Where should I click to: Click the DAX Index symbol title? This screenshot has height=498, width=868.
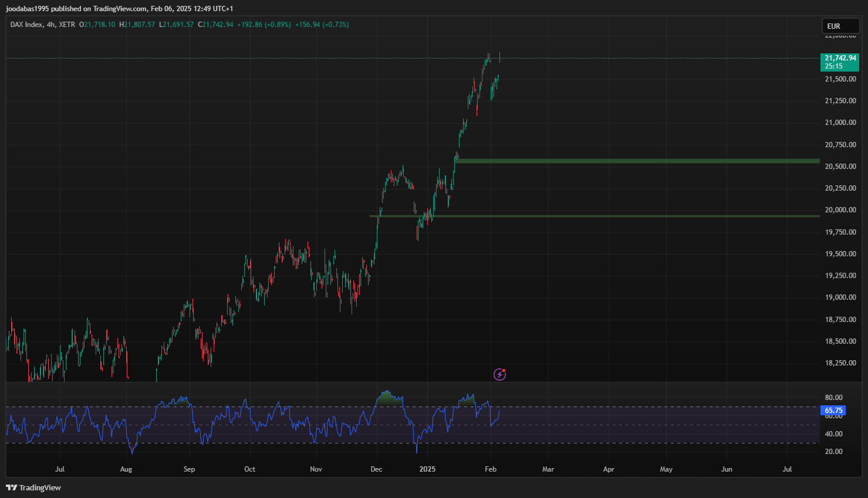point(26,25)
